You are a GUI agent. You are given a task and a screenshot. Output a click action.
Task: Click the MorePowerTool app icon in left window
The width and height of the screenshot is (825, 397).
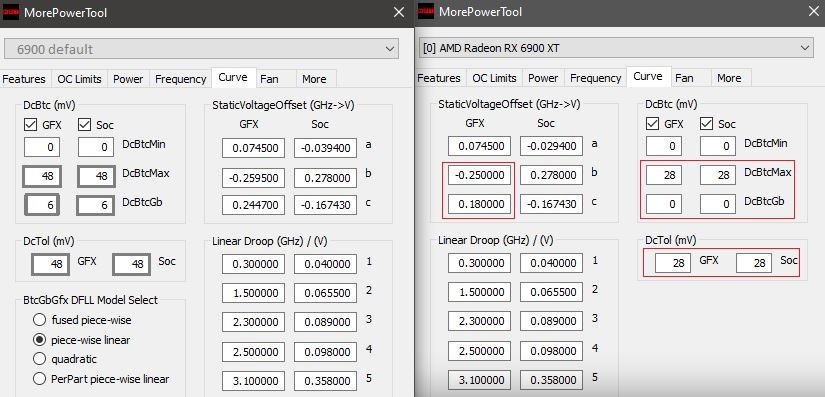11,13
